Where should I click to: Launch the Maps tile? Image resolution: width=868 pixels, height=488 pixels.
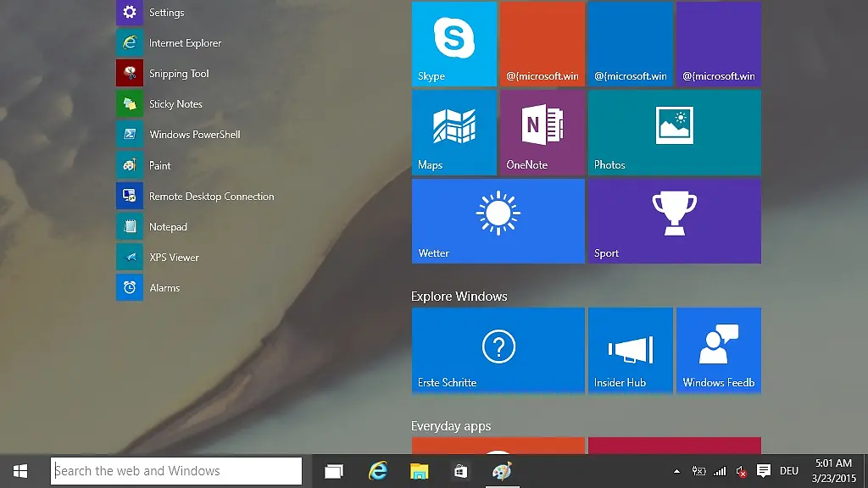(453, 132)
